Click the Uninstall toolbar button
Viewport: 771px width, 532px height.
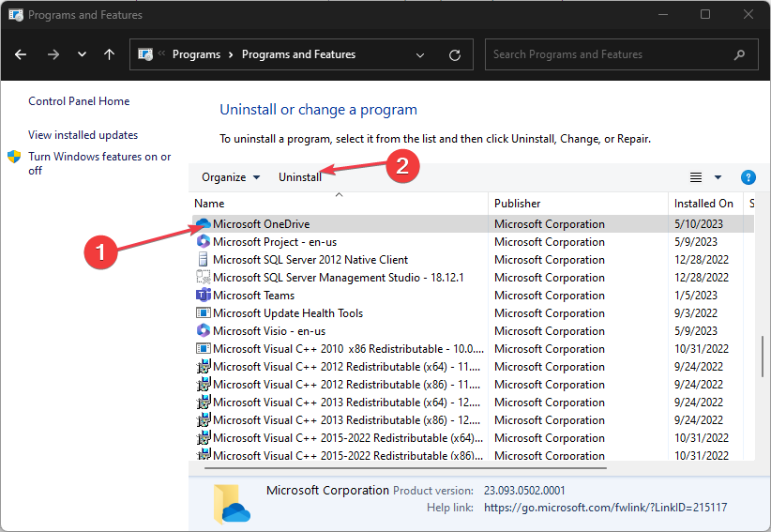300,177
